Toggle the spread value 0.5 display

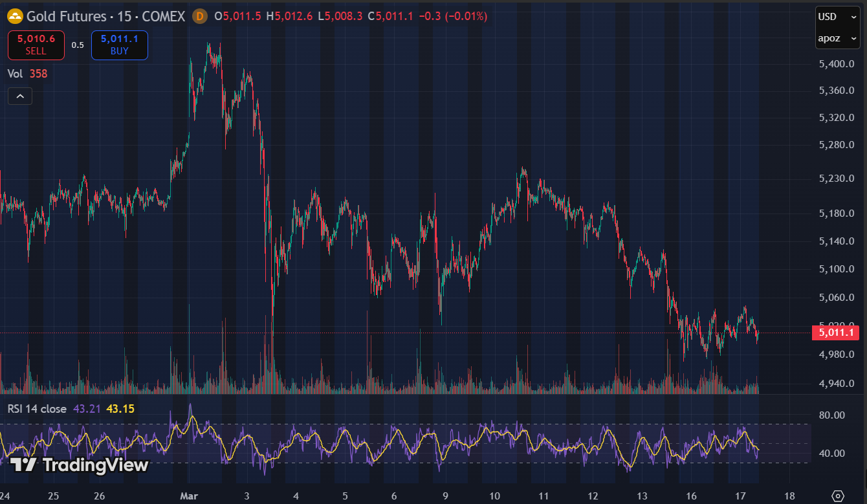click(x=78, y=45)
